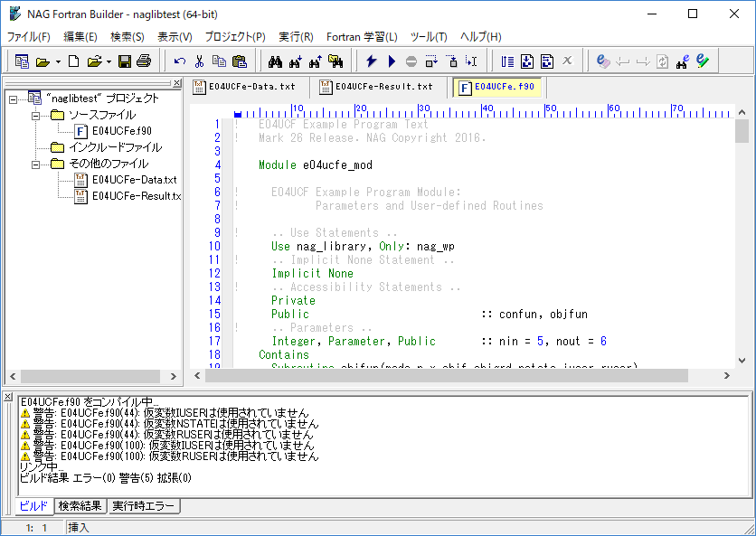Viewport: 756px width, 536px height.
Task: Collapse the ソースファイル folder node
Action: [35, 115]
